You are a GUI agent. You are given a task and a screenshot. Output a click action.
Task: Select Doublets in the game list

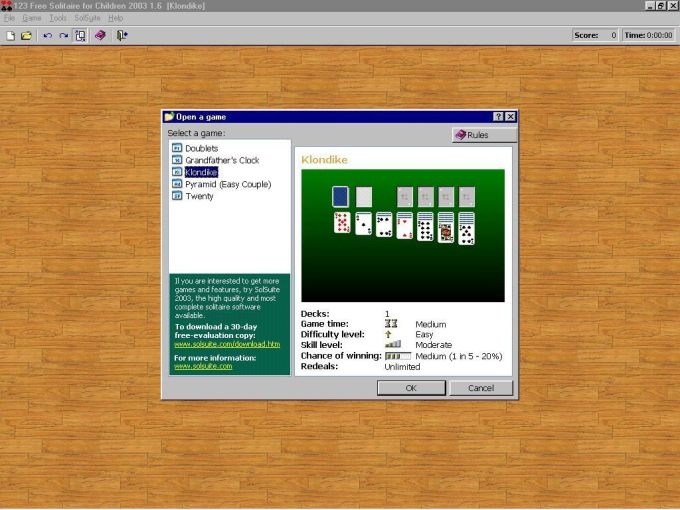(201, 148)
